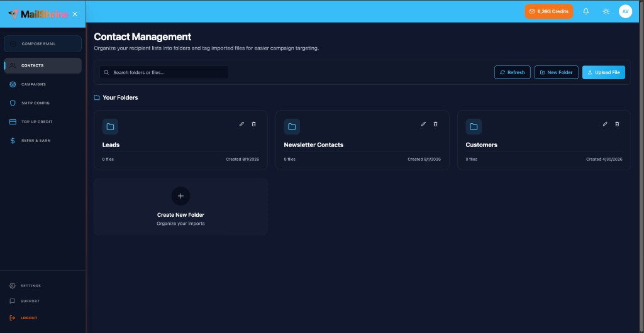Viewport: 644px width, 333px height.
Task: Delete the Customers folder with trash icon
Action: (617, 124)
